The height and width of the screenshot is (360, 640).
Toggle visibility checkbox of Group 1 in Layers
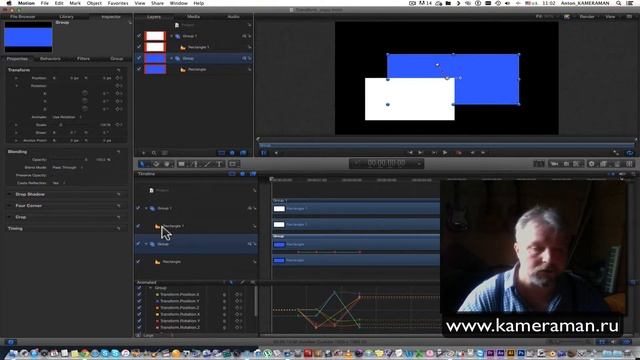click(x=139, y=36)
